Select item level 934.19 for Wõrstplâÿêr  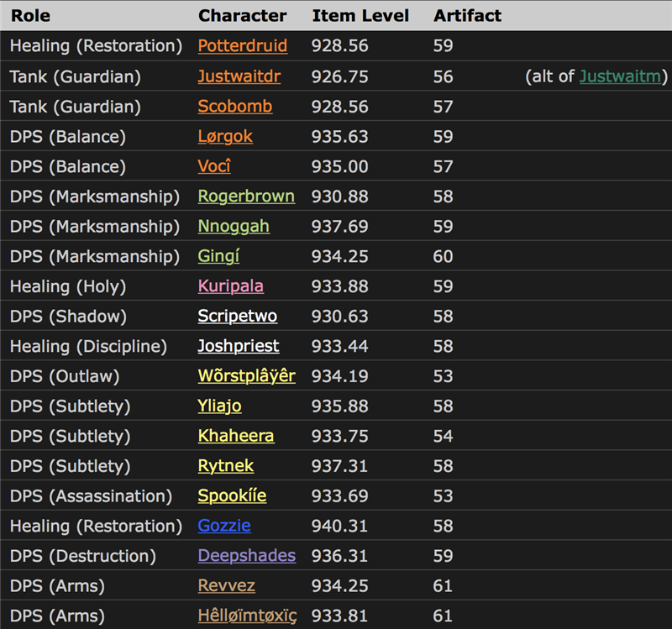(339, 376)
